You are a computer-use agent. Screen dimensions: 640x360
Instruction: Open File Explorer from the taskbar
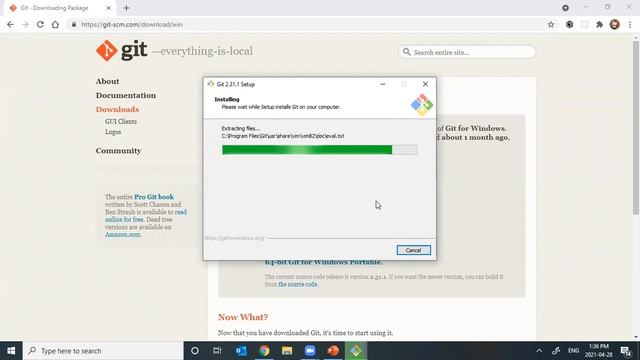287,351
